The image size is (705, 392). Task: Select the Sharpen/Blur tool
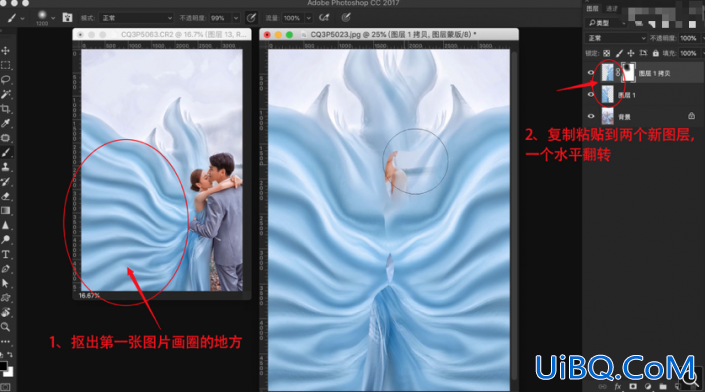coord(6,225)
